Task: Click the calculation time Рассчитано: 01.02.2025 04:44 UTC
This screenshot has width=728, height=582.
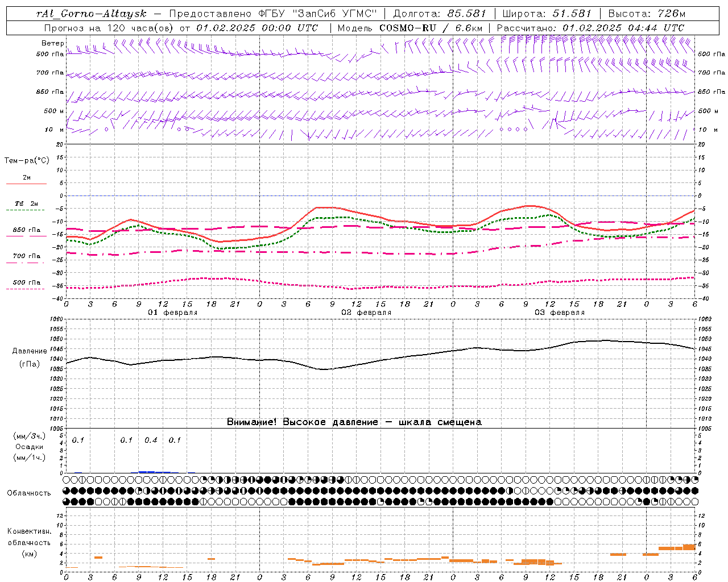Action: 590,28
